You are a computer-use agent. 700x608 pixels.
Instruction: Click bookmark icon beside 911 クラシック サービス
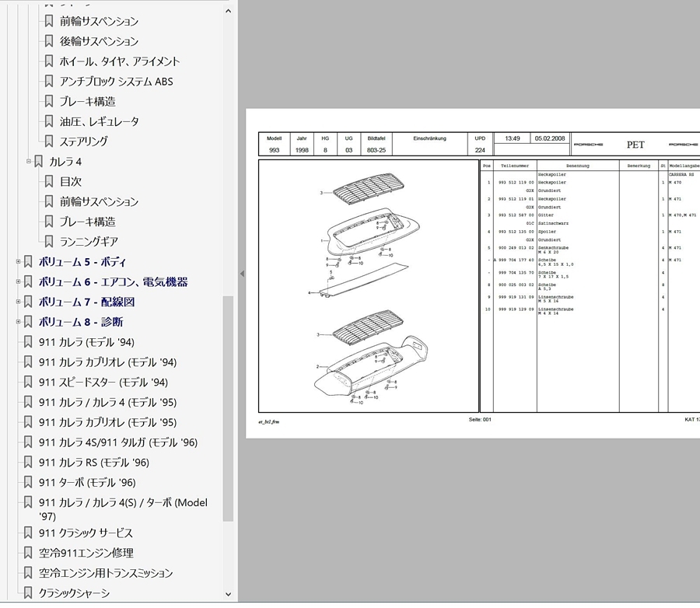click(28, 533)
